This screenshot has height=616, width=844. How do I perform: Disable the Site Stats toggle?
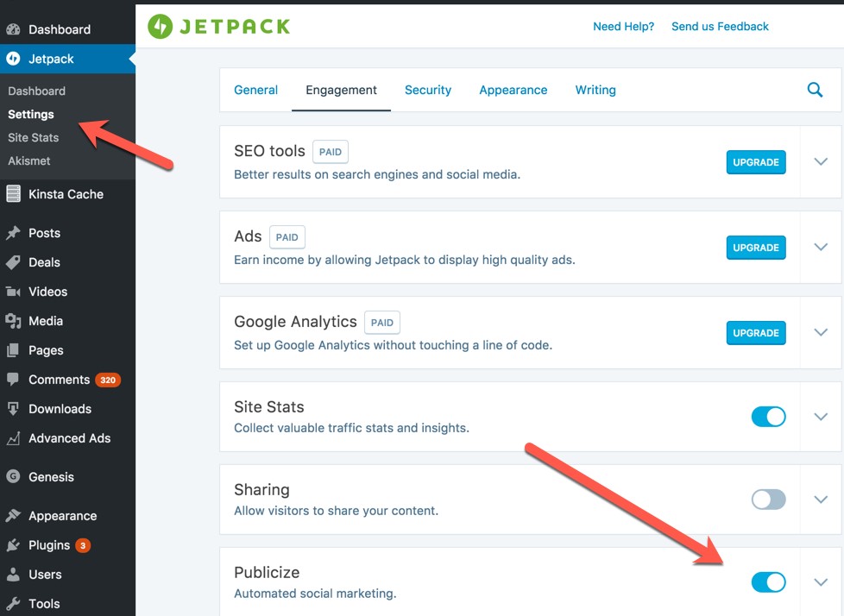click(768, 417)
